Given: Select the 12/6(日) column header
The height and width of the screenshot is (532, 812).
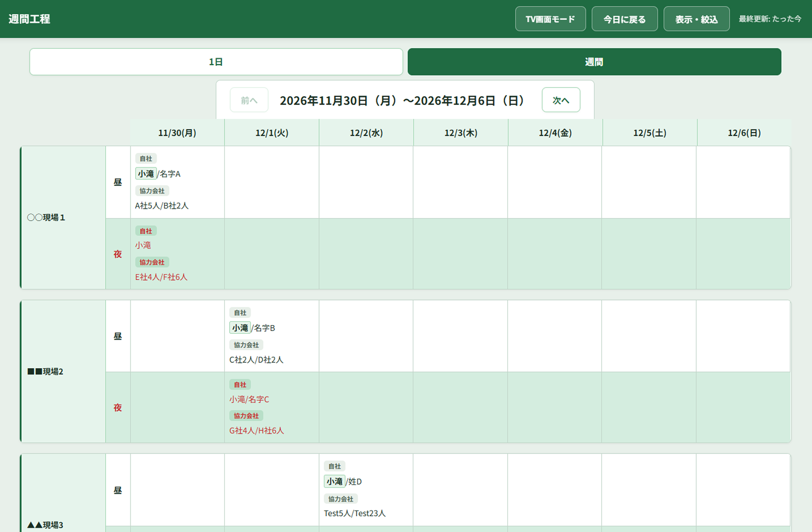Looking at the screenshot, I should (744, 133).
